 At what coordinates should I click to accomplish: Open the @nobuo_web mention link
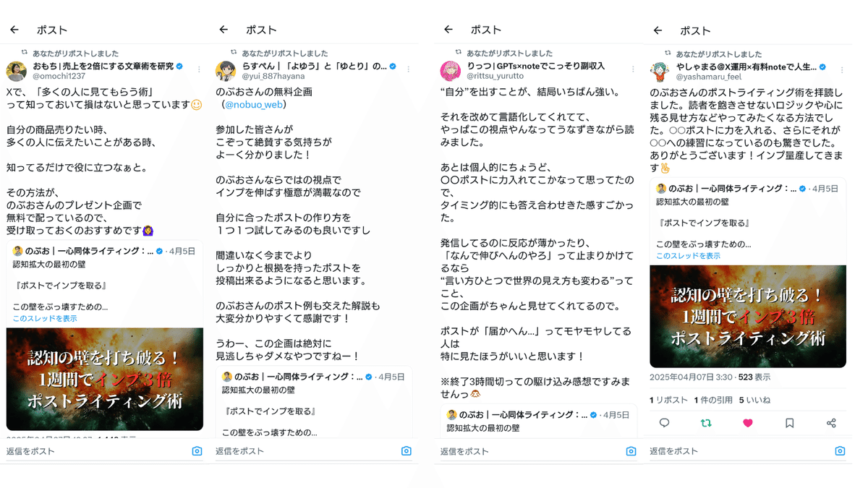point(254,105)
